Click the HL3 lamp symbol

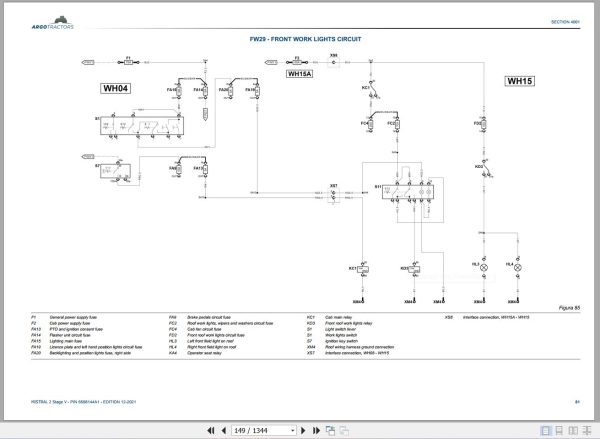click(484, 268)
